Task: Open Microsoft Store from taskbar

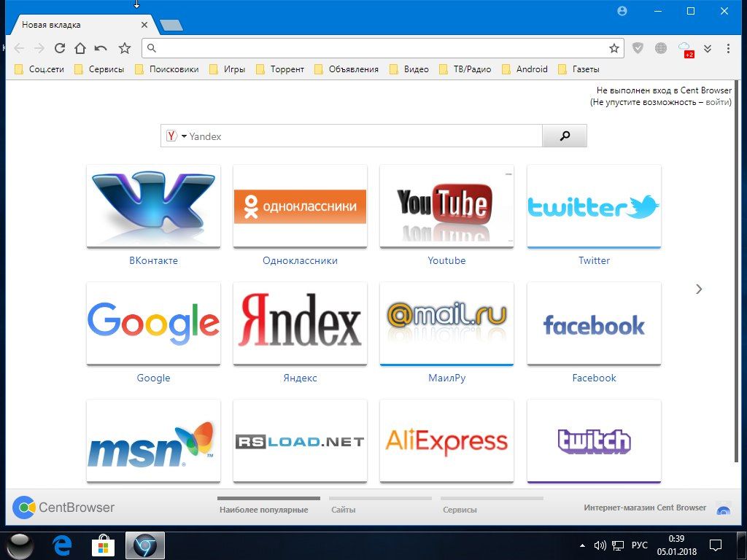Action: tap(104, 545)
